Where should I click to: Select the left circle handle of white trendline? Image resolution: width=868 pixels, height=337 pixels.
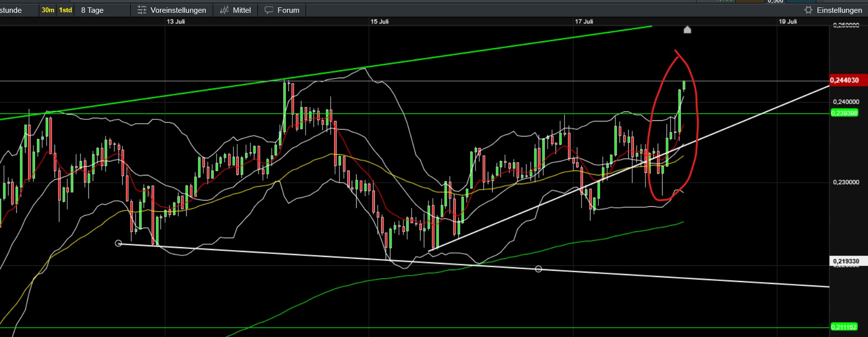coord(118,243)
